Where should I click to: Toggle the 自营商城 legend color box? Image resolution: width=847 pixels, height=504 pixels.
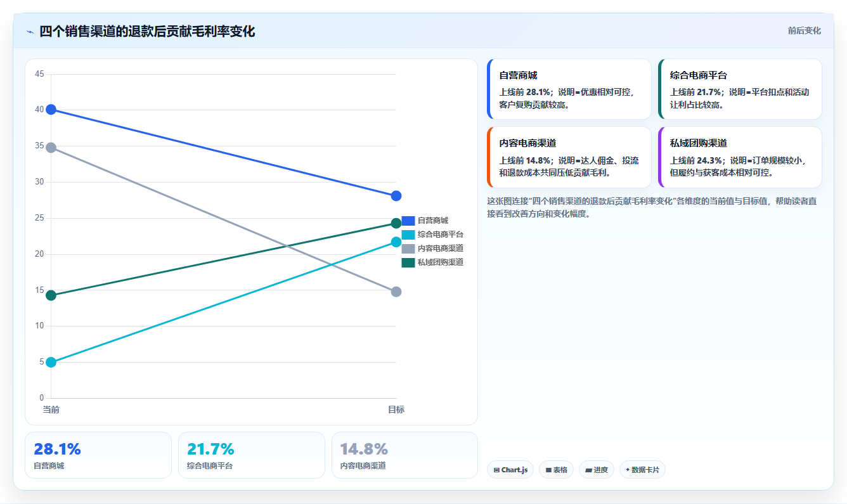[408, 221]
